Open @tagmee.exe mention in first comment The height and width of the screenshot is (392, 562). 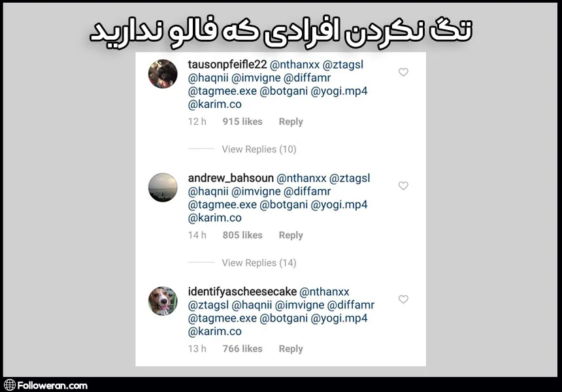pyautogui.click(x=222, y=91)
